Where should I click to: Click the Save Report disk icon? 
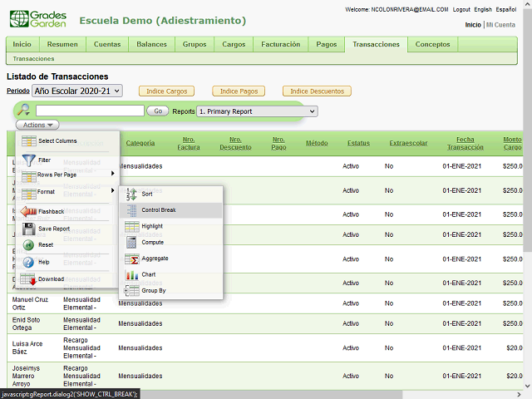28,229
